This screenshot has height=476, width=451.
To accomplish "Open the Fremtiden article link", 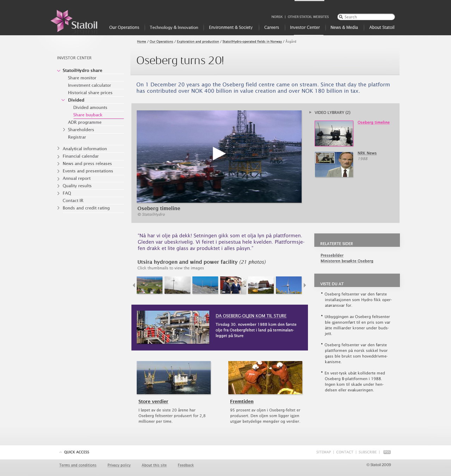I will [x=242, y=402].
